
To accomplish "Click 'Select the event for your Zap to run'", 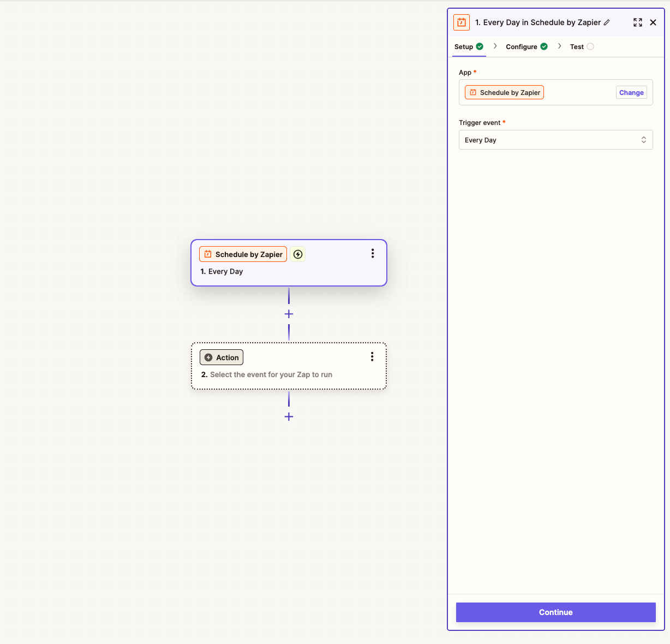I will [x=271, y=374].
